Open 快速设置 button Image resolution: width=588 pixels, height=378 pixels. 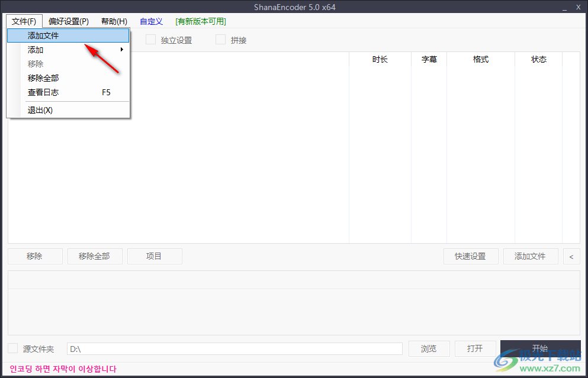[471, 256]
